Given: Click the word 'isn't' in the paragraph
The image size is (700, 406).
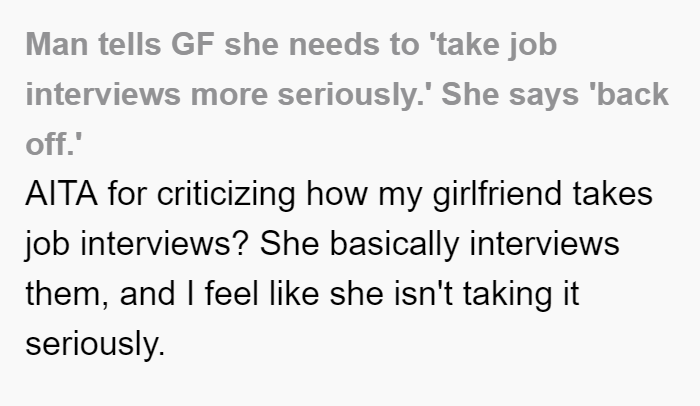Looking at the screenshot, I should point(423,294).
